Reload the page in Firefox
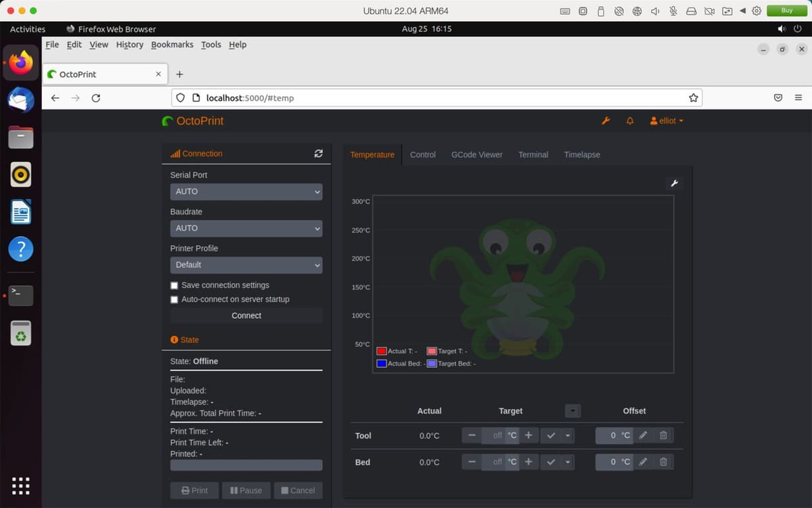Screen dimensions: 812x508 point(96,98)
